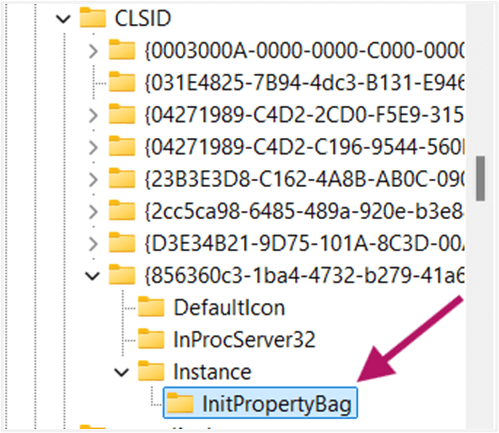Select the DefaultIcon subkey
The height and width of the screenshot is (433, 499).
(x=229, y=308)
